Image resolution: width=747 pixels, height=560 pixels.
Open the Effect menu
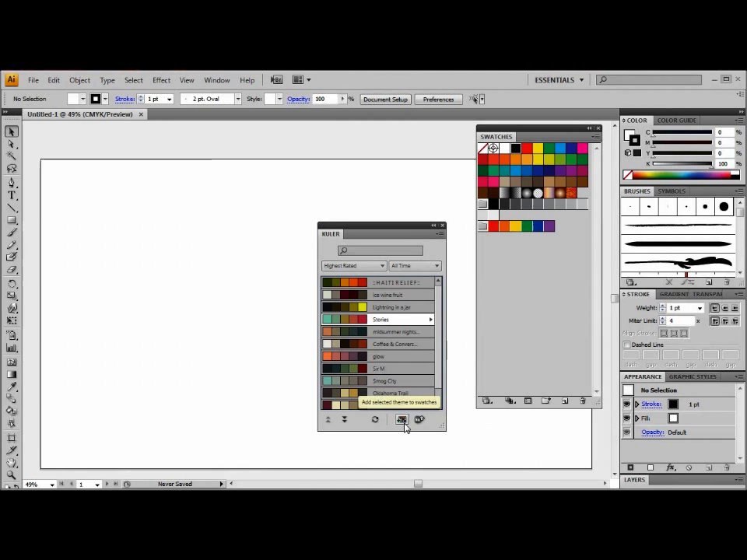[161, 80]
